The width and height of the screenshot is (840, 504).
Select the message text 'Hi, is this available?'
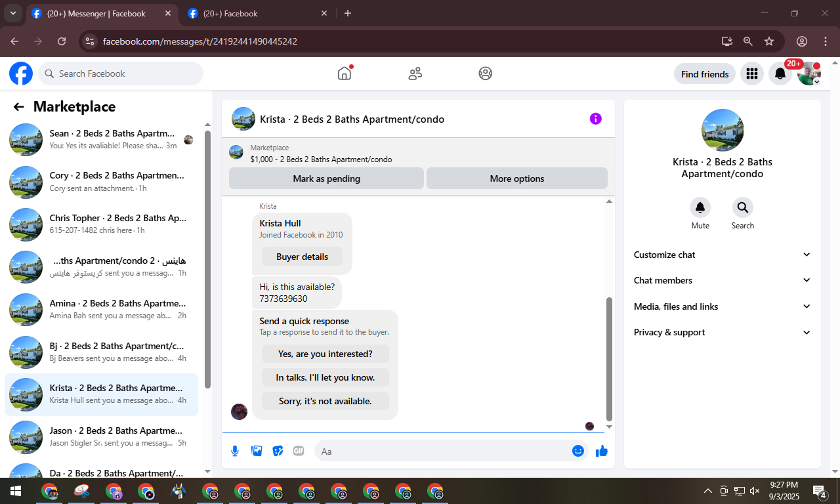tap(297, 287)
